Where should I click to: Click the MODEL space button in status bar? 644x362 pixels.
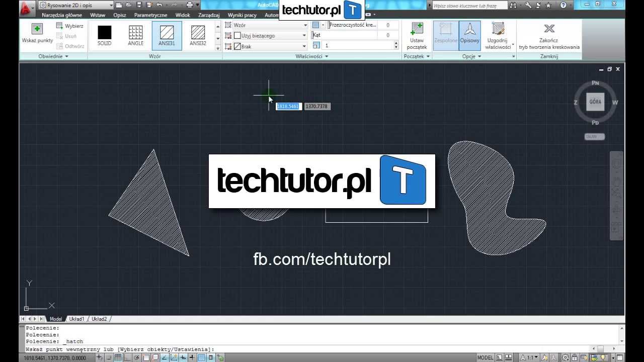(485, 357)
